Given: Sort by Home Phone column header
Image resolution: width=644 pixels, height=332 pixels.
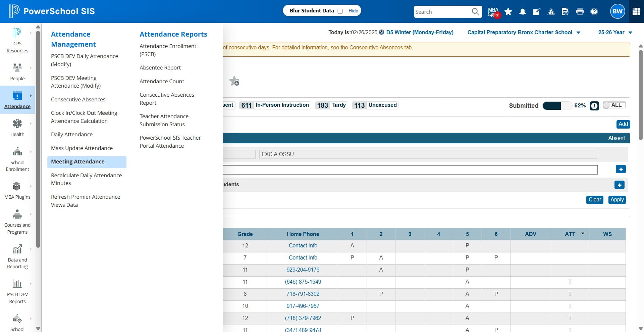Looking at the screenshot, I should point(303,234).
